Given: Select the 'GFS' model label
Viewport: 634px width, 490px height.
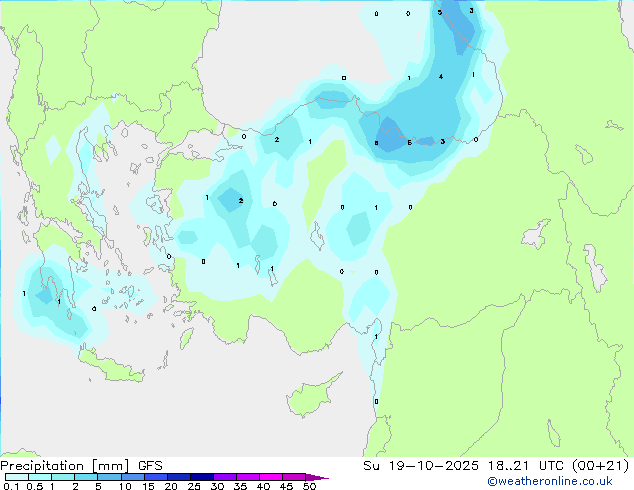Looking at the screenshot, I should point(150,466).
